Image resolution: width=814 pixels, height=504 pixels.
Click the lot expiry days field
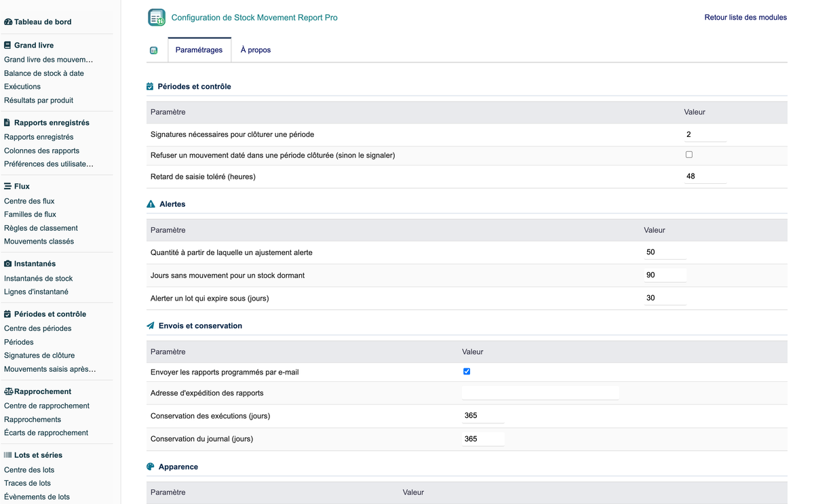[665, 298]
